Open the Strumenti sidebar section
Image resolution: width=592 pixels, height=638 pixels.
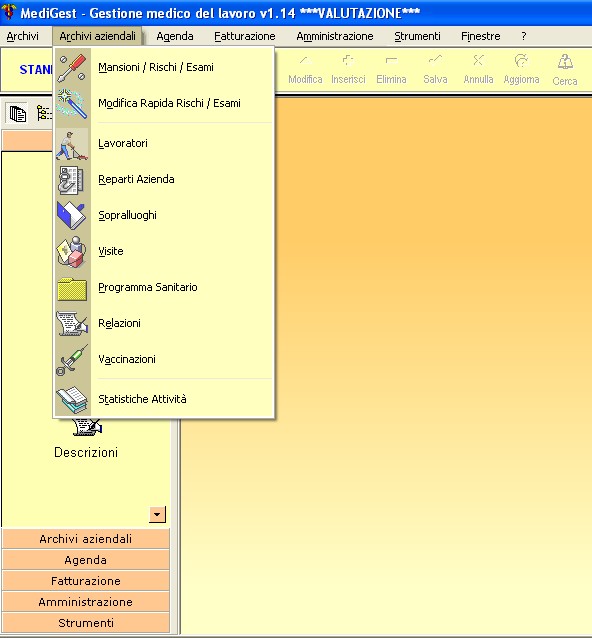86,623
